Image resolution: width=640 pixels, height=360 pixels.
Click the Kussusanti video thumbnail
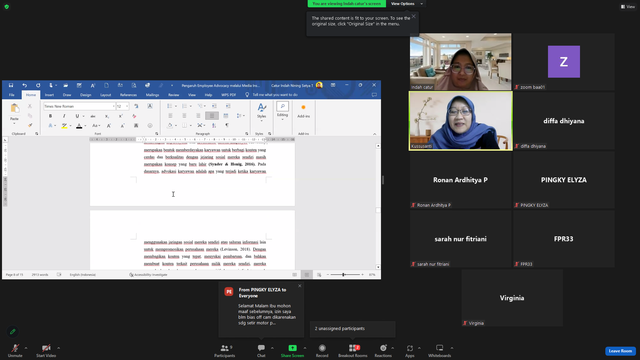[460, 121]
